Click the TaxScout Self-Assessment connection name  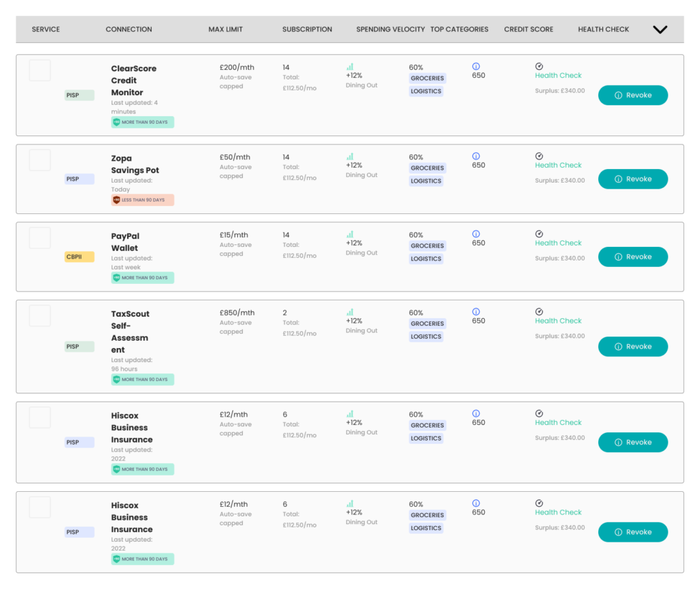coord(130,332)
